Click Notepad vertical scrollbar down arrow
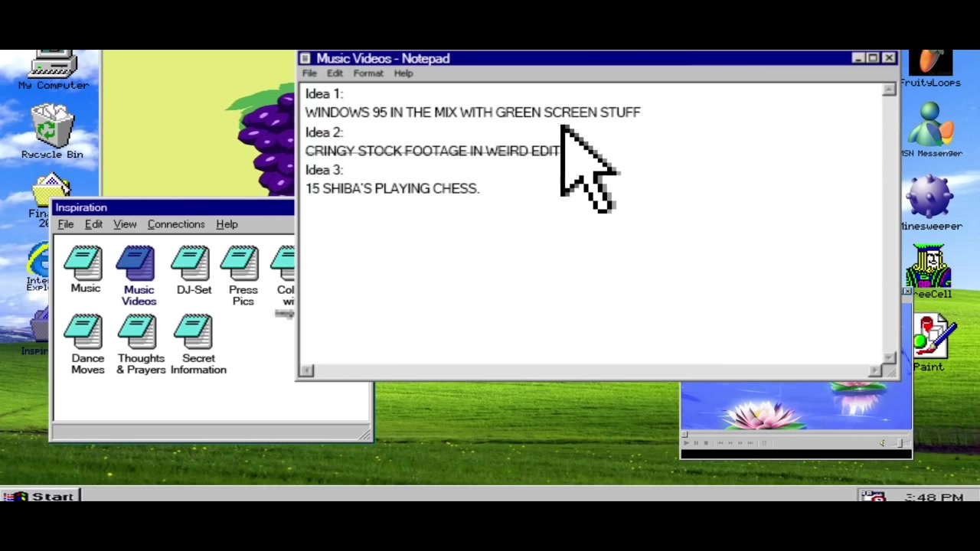980x551 pixels. pyautogui.click(x=889, y=357)
